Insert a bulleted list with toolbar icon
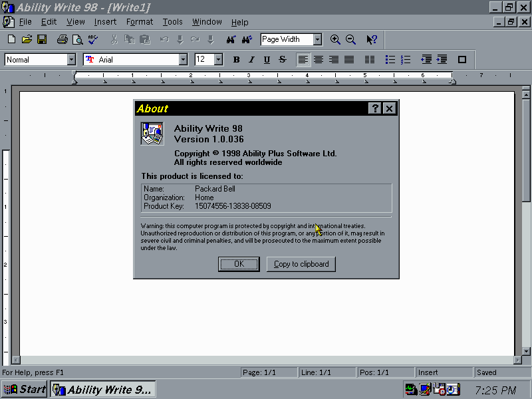The height and width of the screenshot is (399, 532). (x=390, y=60)
